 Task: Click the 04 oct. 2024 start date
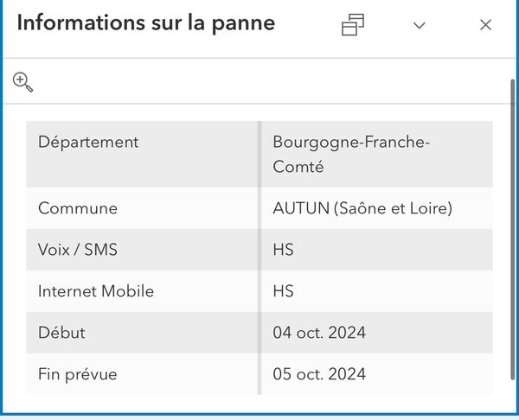coord(319,333)
